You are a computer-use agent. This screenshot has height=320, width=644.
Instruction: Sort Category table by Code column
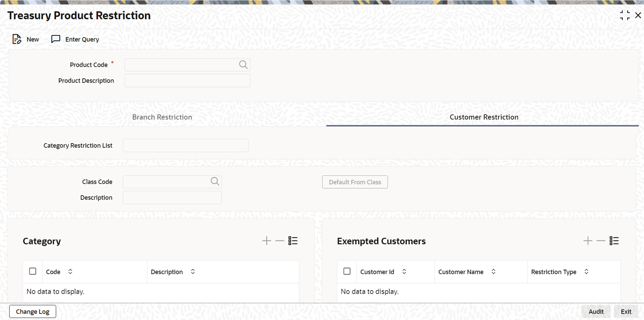(x=70, y=272)
